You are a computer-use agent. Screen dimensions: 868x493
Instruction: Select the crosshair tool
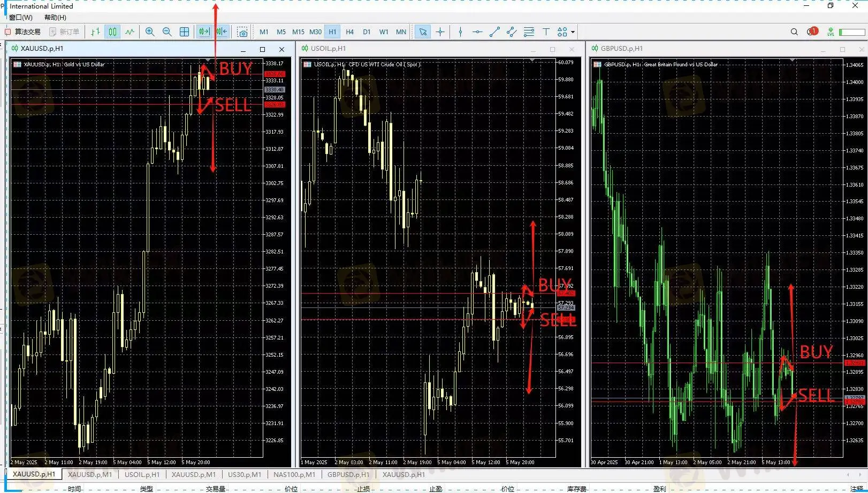click(440, 32)
